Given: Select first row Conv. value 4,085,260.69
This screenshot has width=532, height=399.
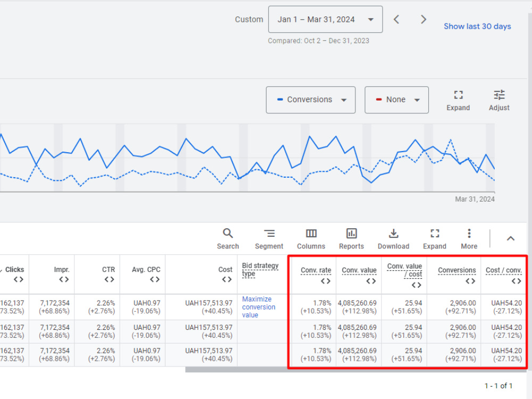Looking at the screenshot, I should click(357, 303).
